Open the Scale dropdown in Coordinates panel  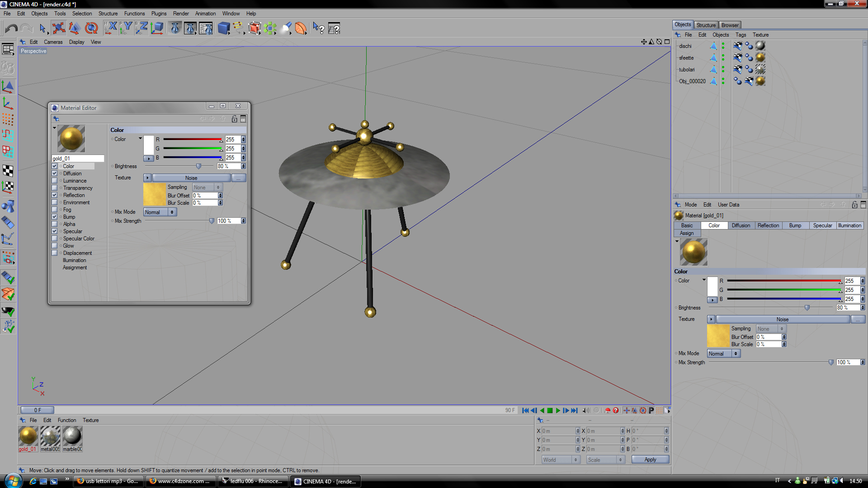605,460
